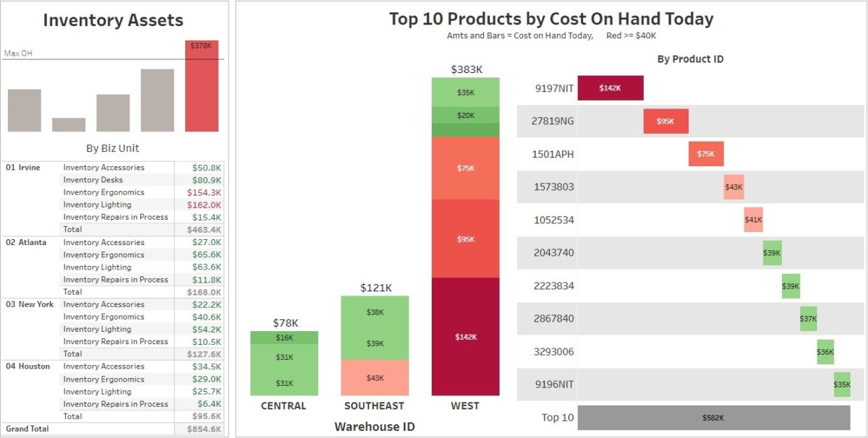
Task: Click the 03 New York row header
Action: tap(30, 304)
